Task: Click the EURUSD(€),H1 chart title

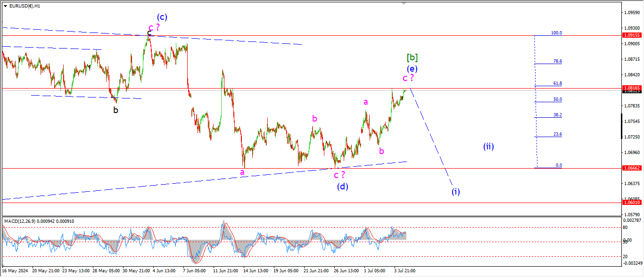Action: [x=25, y=6]
